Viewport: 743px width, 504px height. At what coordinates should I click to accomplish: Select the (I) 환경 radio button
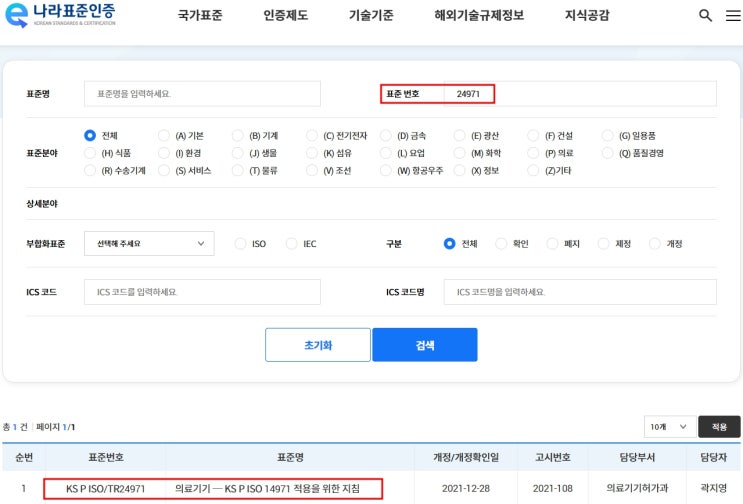164,153
